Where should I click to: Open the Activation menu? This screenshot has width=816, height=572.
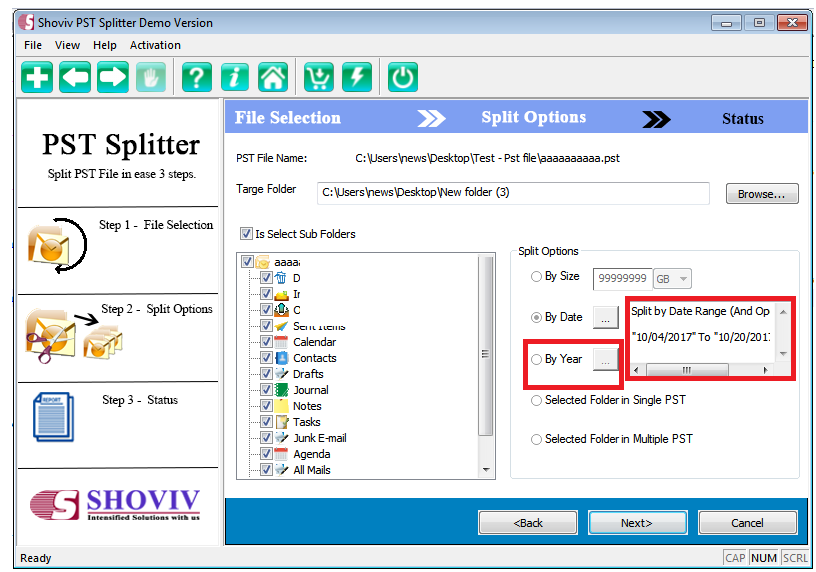coord(155,45)
